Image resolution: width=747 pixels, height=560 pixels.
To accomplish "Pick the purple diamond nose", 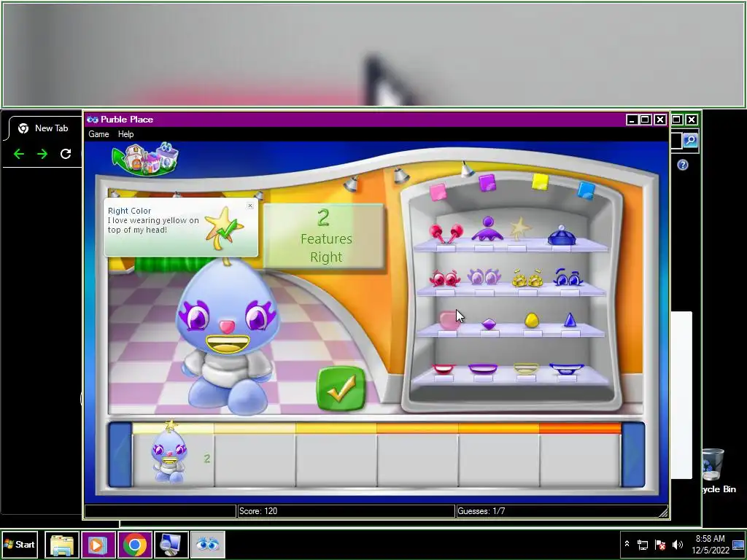I will (489, 324).
